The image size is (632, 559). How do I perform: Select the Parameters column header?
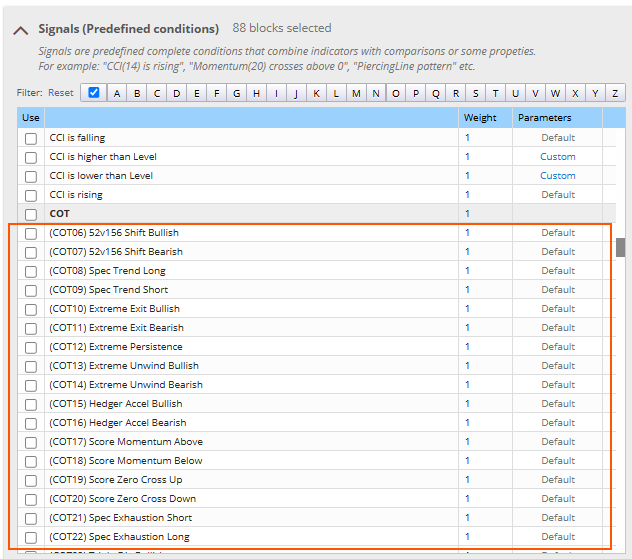[x=545, y=118]
